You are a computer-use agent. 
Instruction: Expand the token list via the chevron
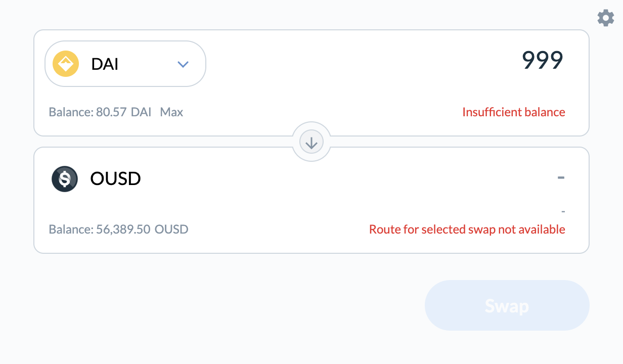[x=183, y=64]
